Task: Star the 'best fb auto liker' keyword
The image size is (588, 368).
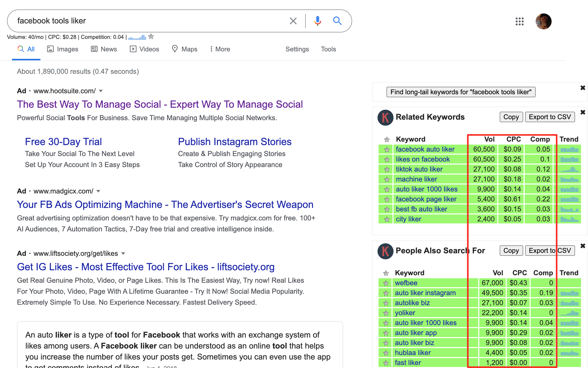Action: tap(387, 209)
